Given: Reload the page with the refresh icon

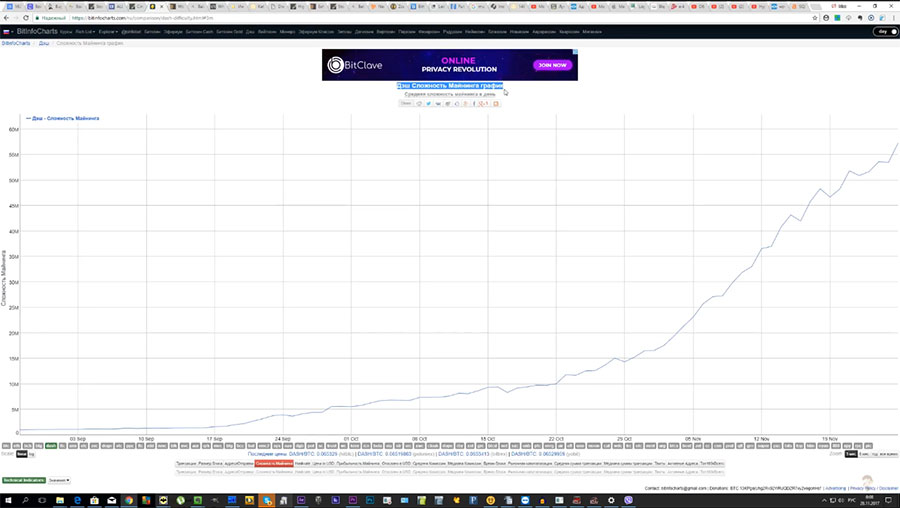Looking at the screenshot, I should [x=26, y=18].
